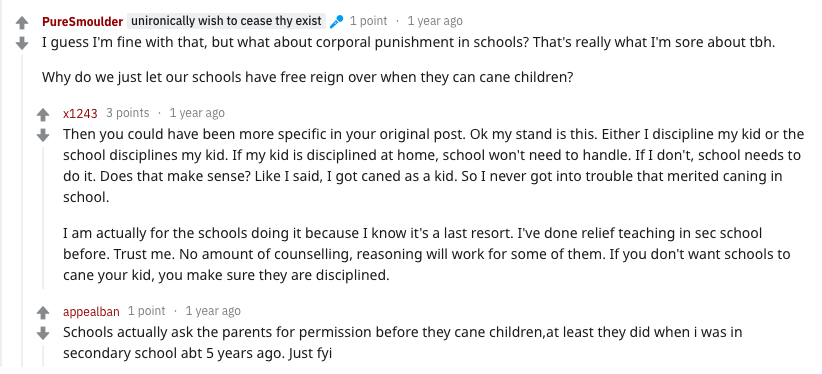Click the microphone icon beside PureSmoulder's flair

pos(336,22)
